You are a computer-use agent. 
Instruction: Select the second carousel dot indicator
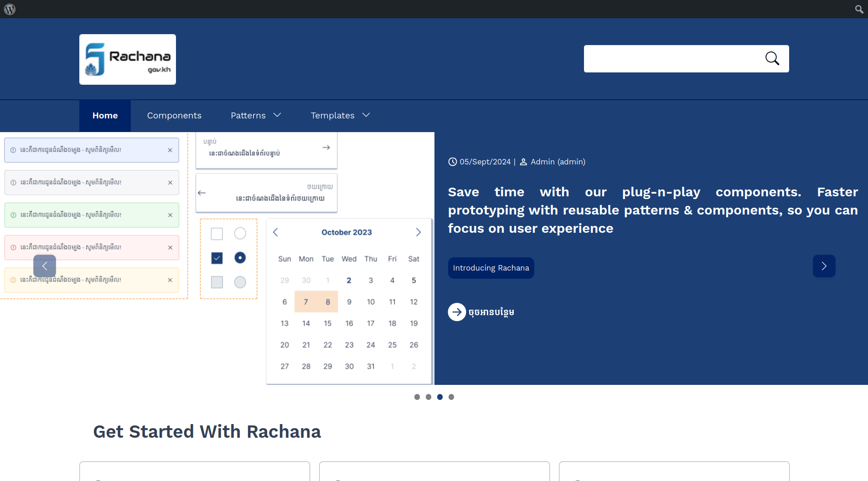point(429,397)
